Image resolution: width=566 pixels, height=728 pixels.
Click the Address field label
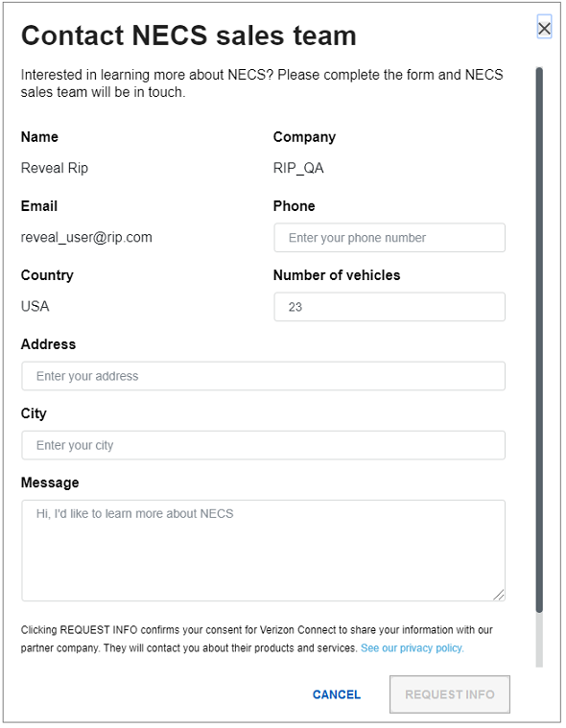[48, 344]
